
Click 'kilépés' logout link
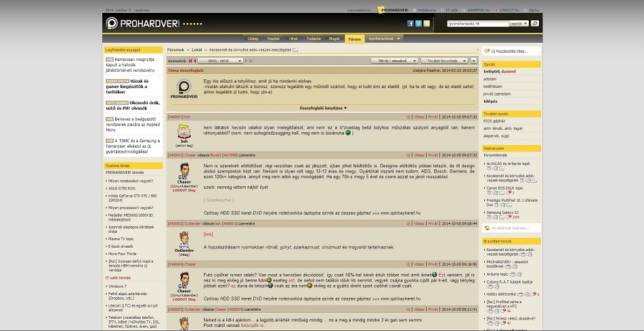click(x=490, y=101)
